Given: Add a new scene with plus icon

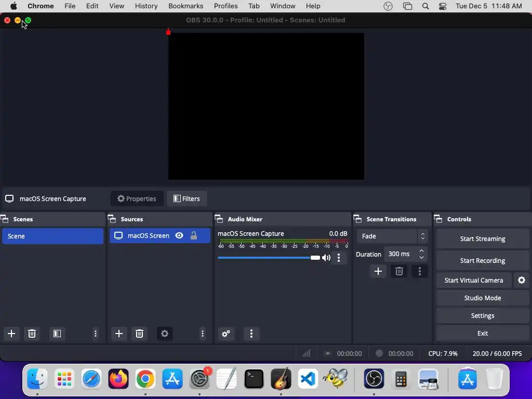Looking at the screenshot, I should [11, 334].
